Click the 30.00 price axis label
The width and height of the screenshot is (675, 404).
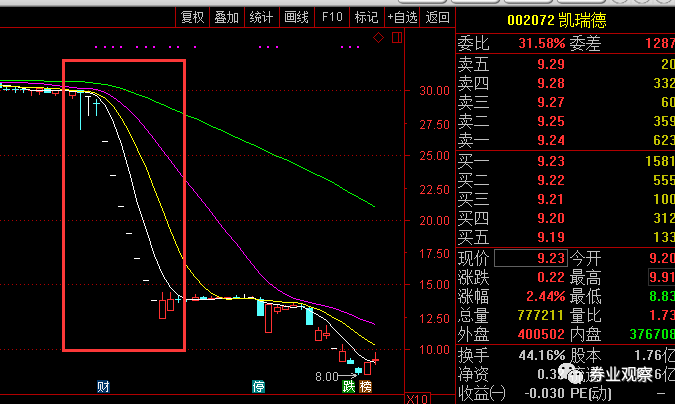pos(434,90)
